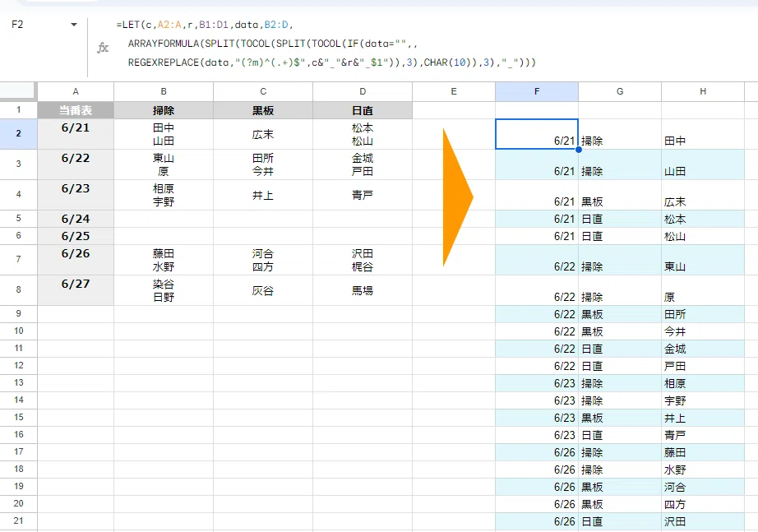The height and width of the screenshot is (532, 758).
Task: Click cell 河合 in column H
Action: [x=703, y=487]
